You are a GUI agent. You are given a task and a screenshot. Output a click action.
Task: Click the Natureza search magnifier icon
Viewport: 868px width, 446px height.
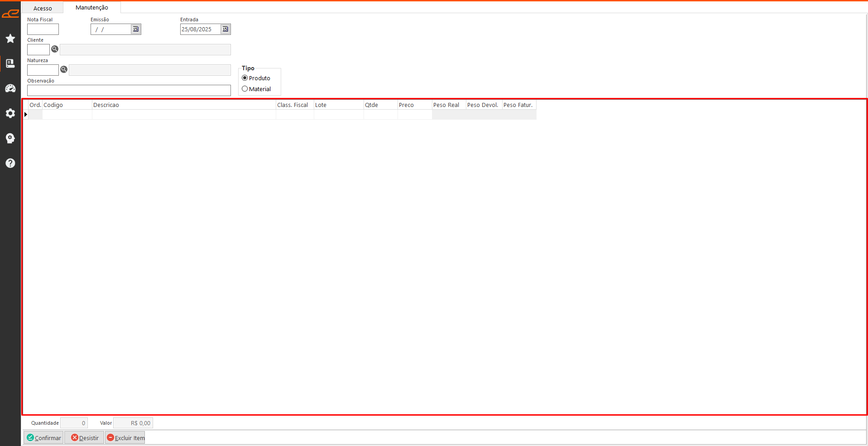64,69
